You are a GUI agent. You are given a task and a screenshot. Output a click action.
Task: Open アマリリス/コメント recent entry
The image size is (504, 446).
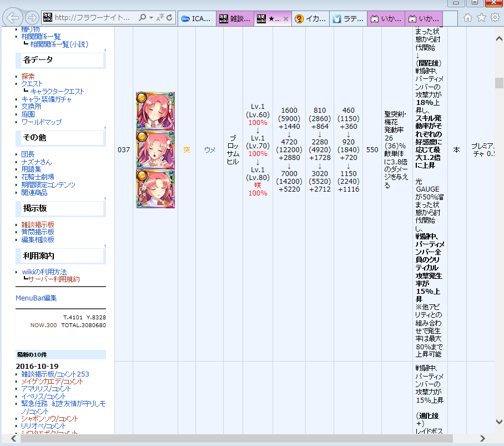(x=46, y=389)
